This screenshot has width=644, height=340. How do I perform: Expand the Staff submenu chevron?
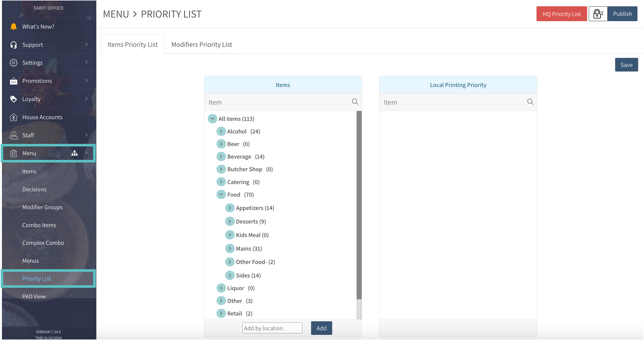[87, 135]
